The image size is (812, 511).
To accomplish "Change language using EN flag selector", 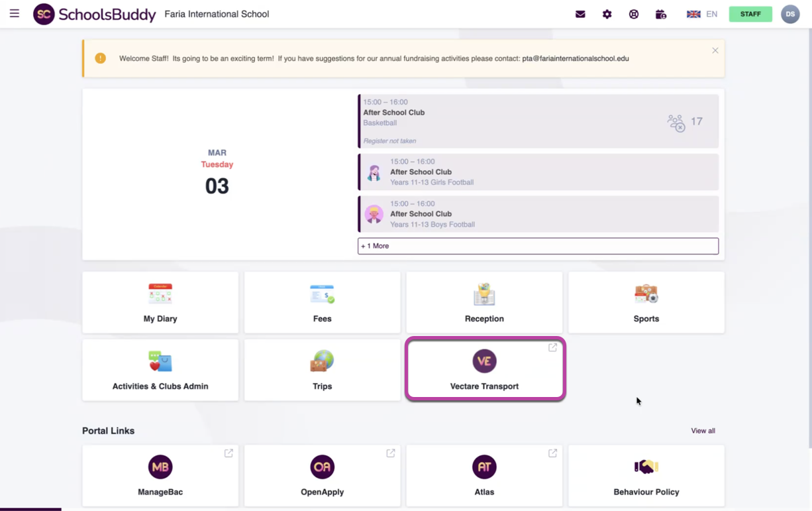I will [702, 14].
